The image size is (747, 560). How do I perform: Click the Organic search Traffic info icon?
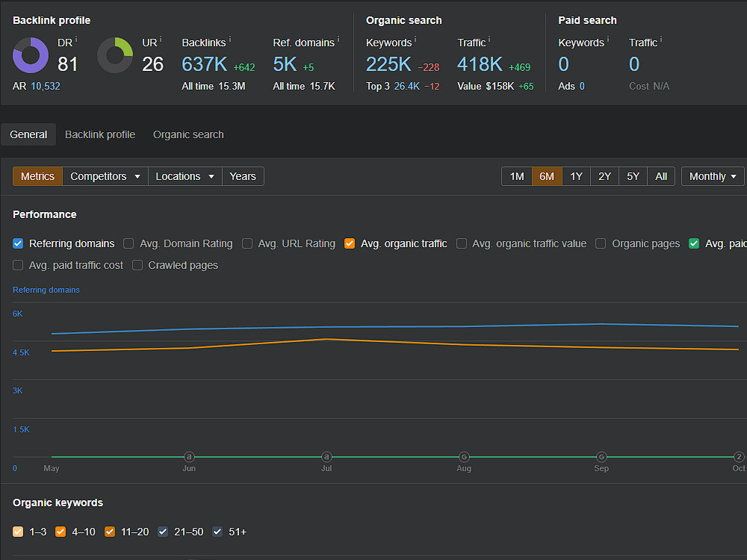489,39
